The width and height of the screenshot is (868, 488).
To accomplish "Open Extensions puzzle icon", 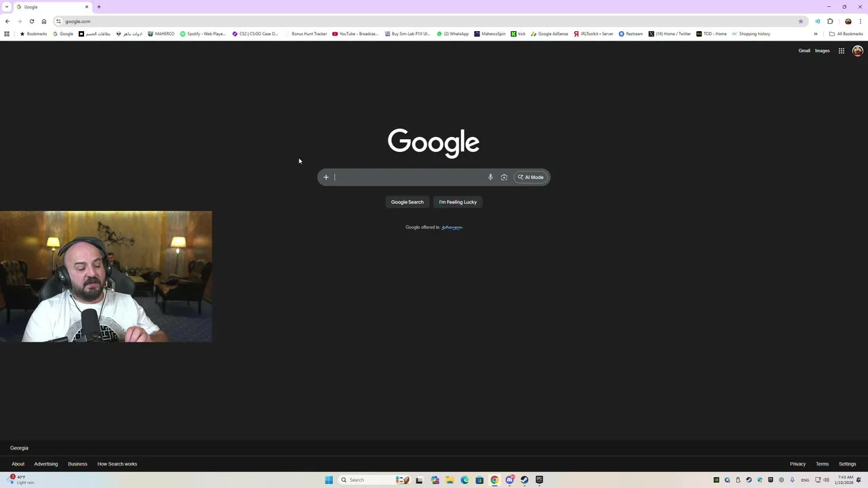I will point(830,21).
